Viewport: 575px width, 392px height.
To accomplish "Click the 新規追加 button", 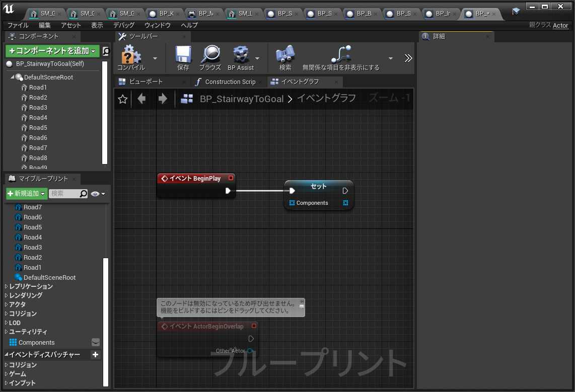I will [x=26, y=193].
